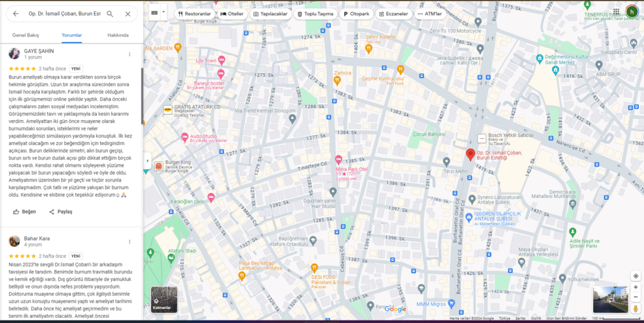The height and width of the screenshot is (323, 644).
Task: Share the review with Paylaş button
Action: 61,212
